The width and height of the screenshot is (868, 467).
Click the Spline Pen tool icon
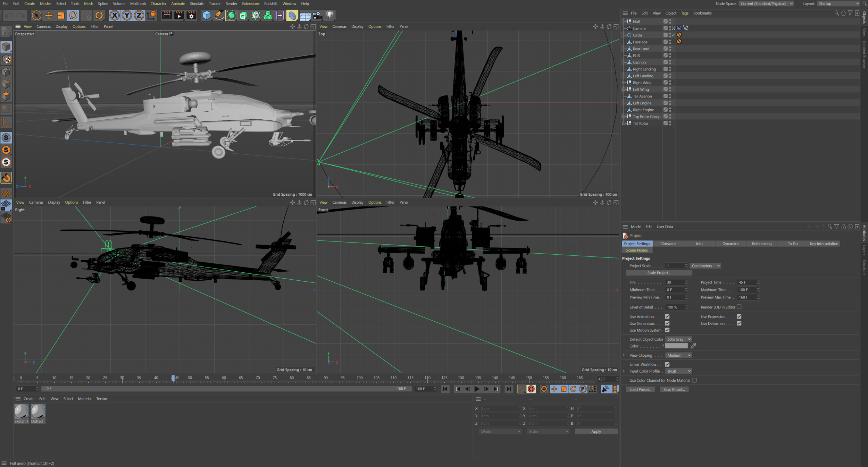point(219,15)
